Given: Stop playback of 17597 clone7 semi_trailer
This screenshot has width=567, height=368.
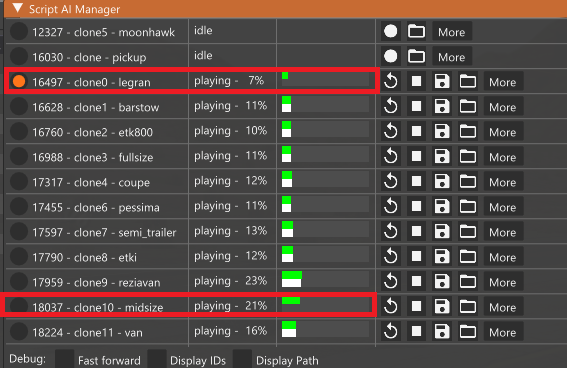Looking at the screenshot, I should 416,231.
